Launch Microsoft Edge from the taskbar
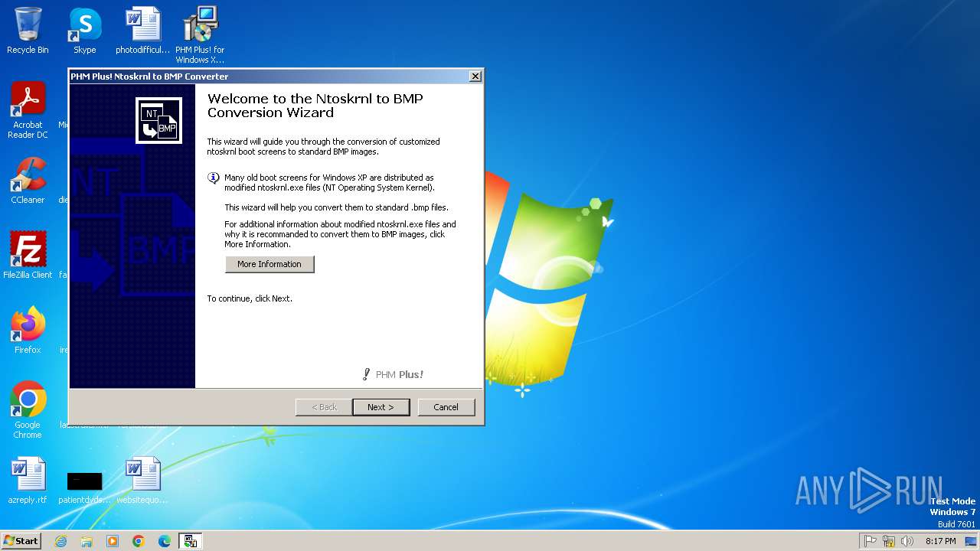The height and width of the screenshot is (551, 980). pyautogui.click(x=165, y=541)
